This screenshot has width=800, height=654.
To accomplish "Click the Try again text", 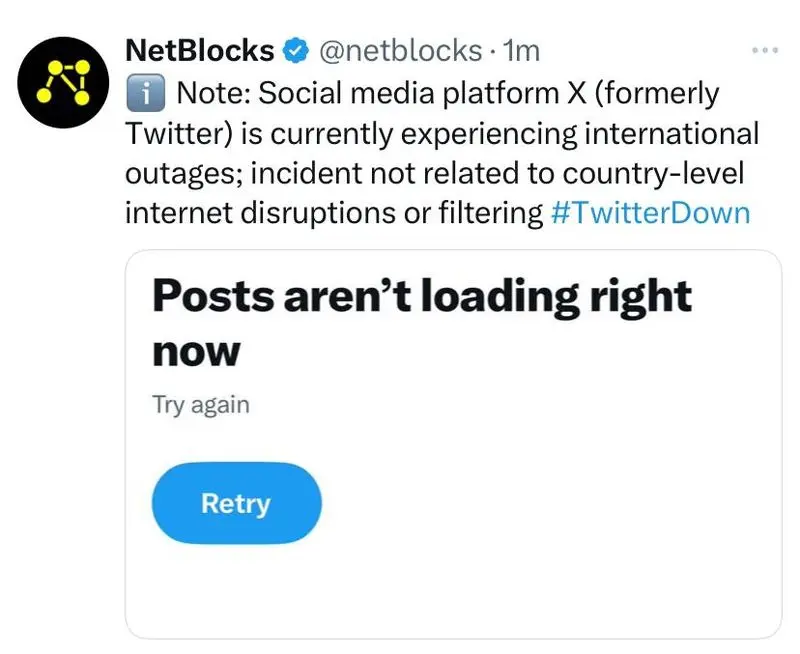I will click(201, 405).
